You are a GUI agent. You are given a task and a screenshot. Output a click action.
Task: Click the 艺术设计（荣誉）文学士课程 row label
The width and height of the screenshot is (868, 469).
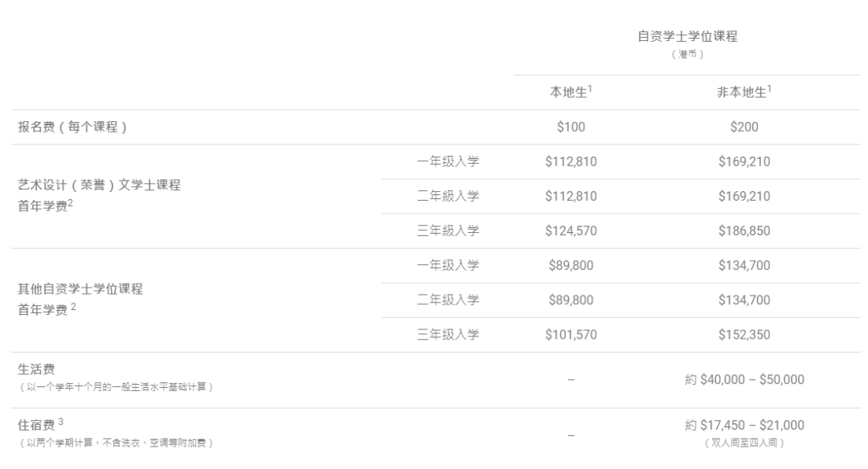click(x=99, y=186)
